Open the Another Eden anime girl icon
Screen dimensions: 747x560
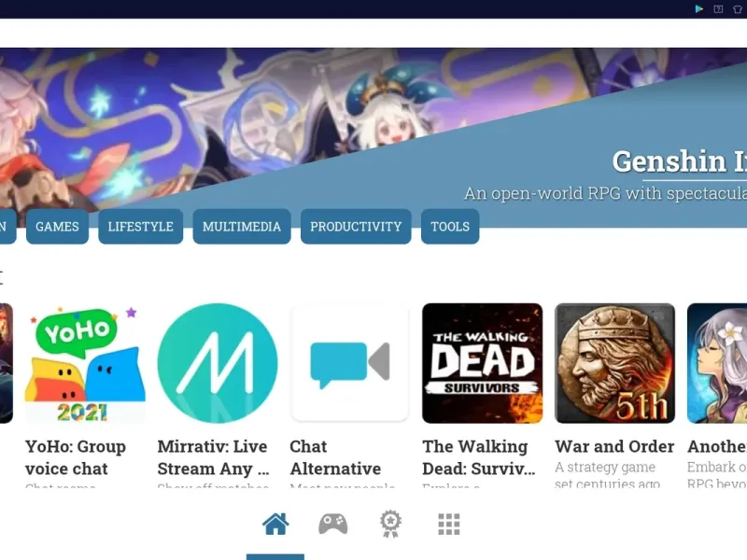pos(717,363)
